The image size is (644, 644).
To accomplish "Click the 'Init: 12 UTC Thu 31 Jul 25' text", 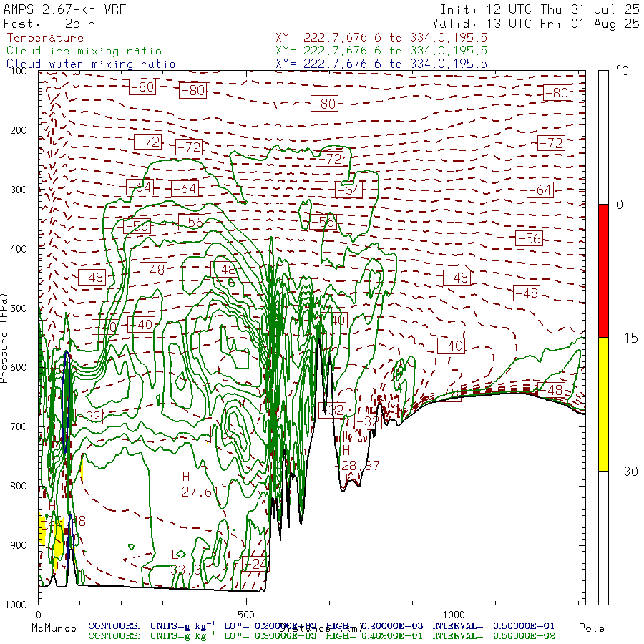I will pyautogui.click(x=540, y=9).
